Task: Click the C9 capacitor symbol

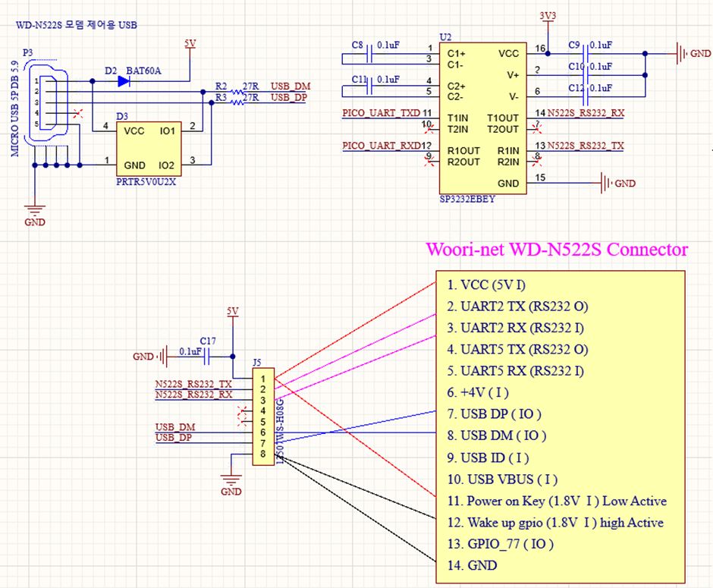Action: point(586,54)
